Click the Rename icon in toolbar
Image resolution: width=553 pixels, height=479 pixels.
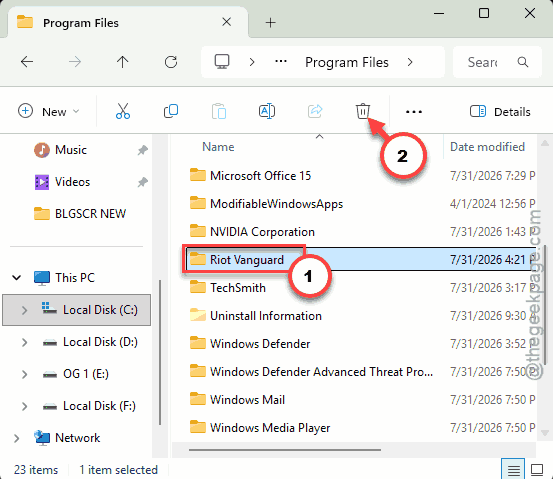click(x=267, y=111)
